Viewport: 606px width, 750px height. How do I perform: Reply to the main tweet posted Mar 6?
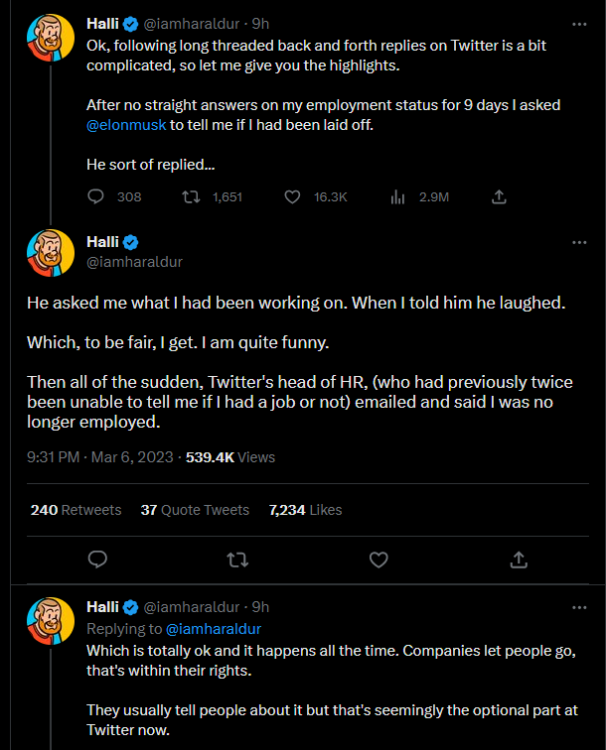click(x=97, y=559)
